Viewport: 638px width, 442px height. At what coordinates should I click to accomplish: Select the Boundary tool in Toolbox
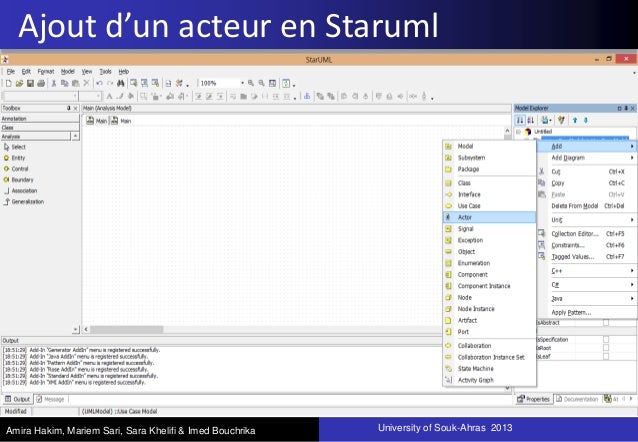pyautogui.click(x=19, y=180)
